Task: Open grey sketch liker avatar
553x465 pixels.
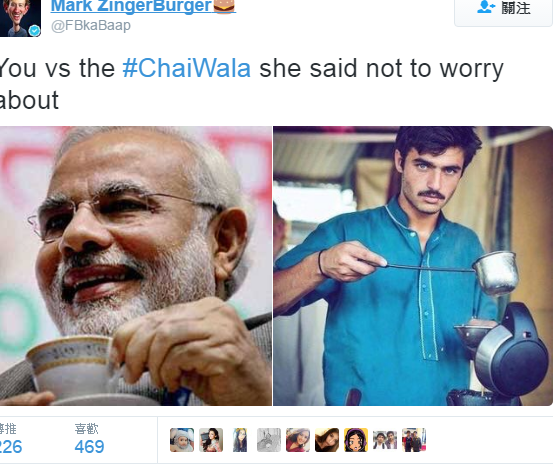Action: (269, 440)
